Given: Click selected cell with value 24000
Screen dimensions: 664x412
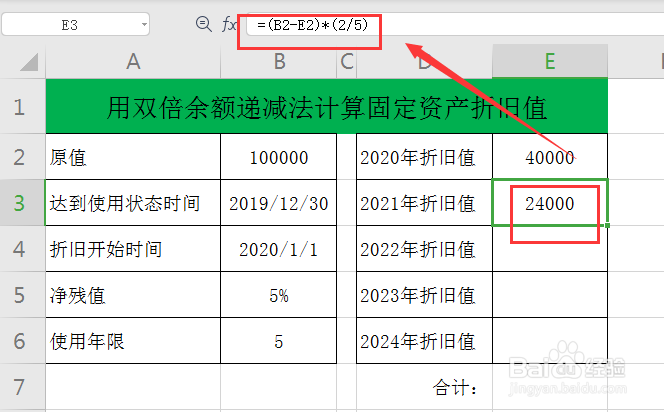Looking at the screenshot, I should click(x=550, y=203).
